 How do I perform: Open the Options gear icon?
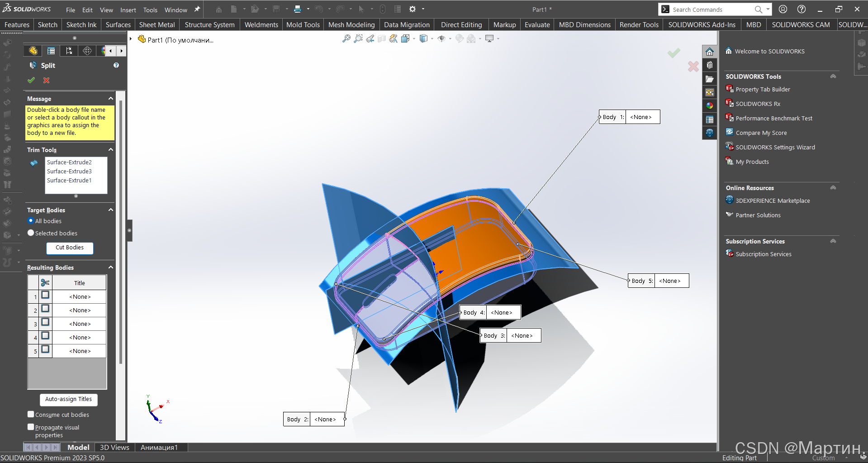point(413,9)
